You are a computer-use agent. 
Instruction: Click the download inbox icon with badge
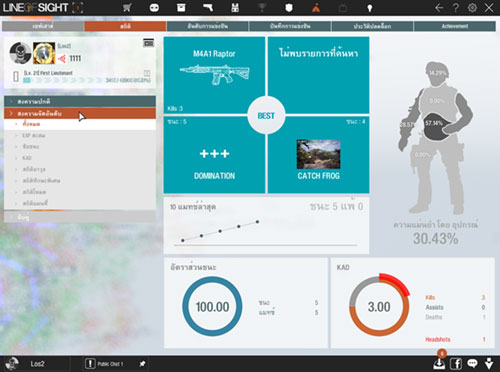coord(439,363)
